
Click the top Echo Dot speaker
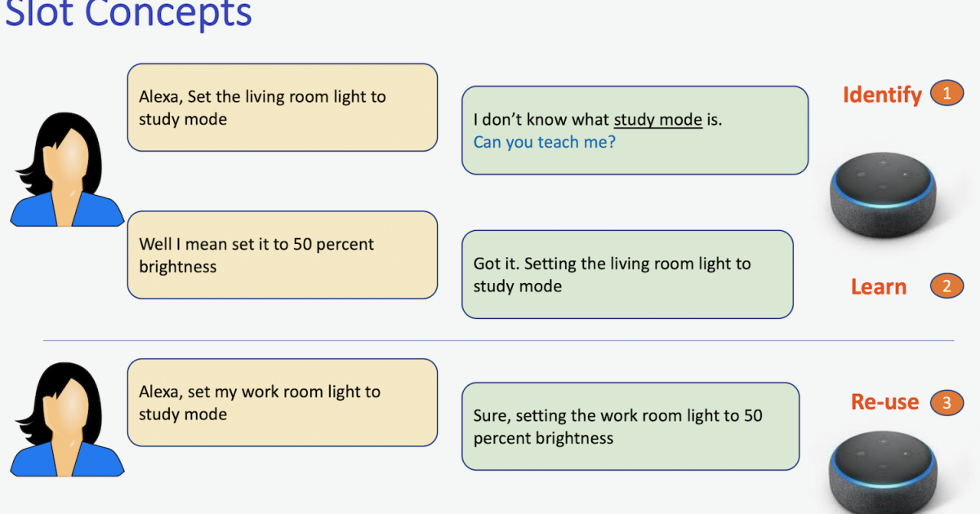(x=882, y=196)
